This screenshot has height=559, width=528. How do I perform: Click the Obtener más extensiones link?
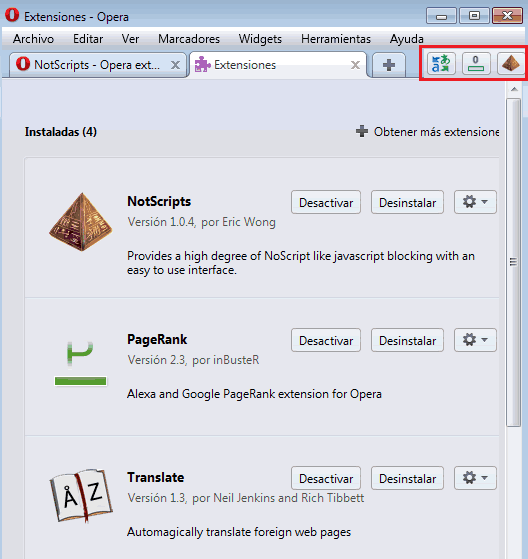tap(428, 132)
